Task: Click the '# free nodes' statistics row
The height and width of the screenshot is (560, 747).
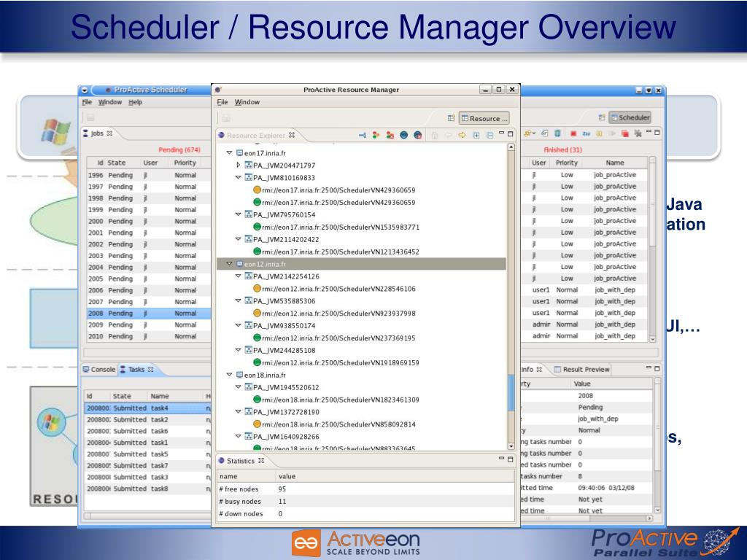Action: [x=366, y=489]
